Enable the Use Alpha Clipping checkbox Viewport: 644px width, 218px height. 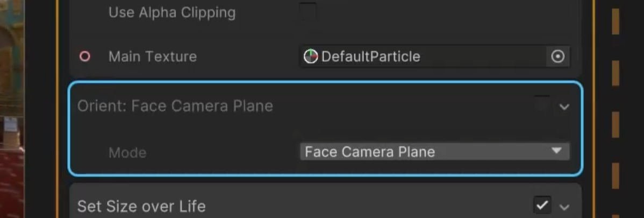click(307, 11)
